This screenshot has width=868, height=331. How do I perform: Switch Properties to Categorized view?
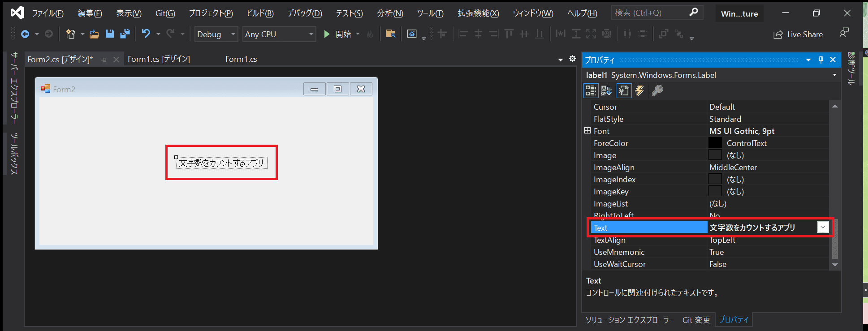tap(591, 90)
